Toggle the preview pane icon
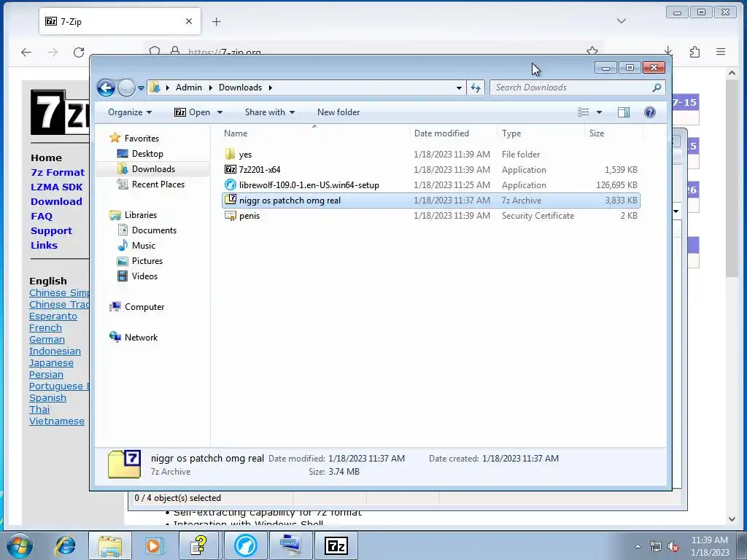Screen dimensions: 747x560 point(623,112)
